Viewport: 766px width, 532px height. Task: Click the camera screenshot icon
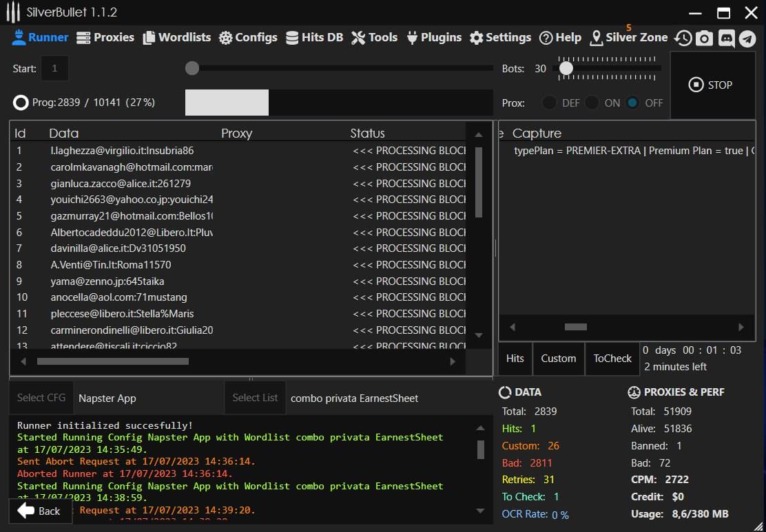click(704, 38)
